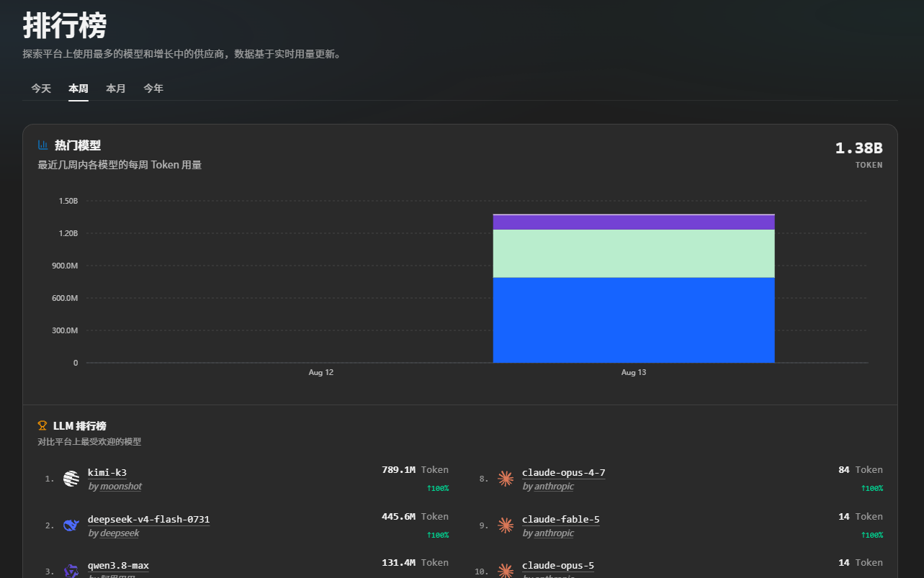Click the bar chart icon beside 热门模型

(42, 145)
